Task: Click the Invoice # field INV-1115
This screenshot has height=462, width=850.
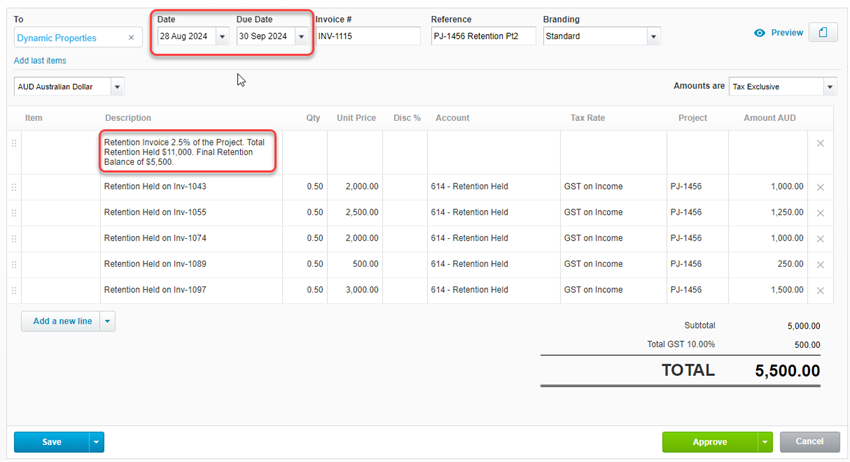Action: click(368, 36)
